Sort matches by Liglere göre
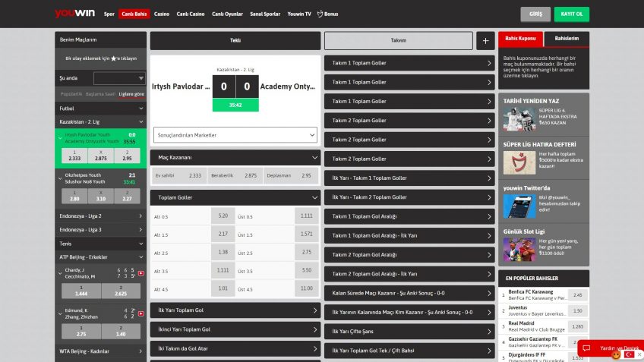Viewport: 644px width, 362px height. [x=131, y=94]
